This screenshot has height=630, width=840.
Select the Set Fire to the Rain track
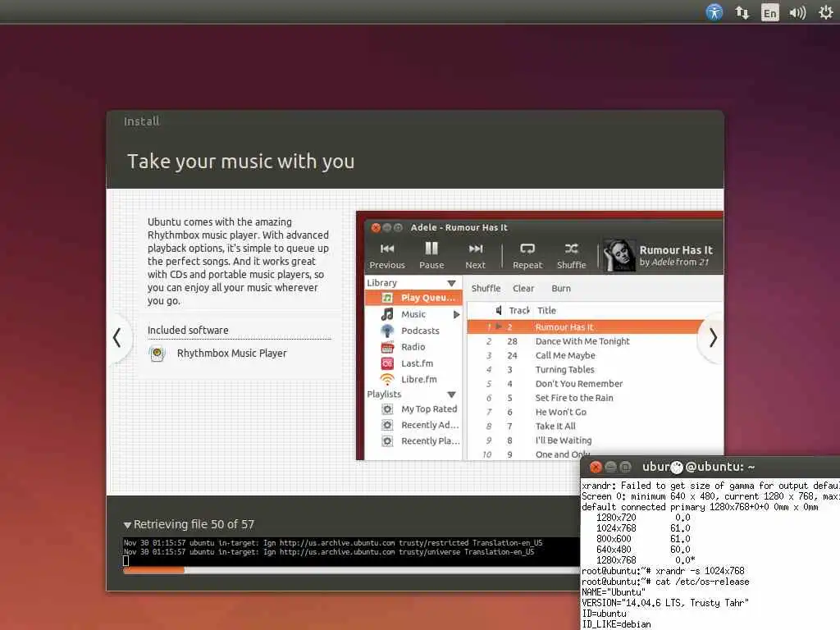tap(595, 398)
